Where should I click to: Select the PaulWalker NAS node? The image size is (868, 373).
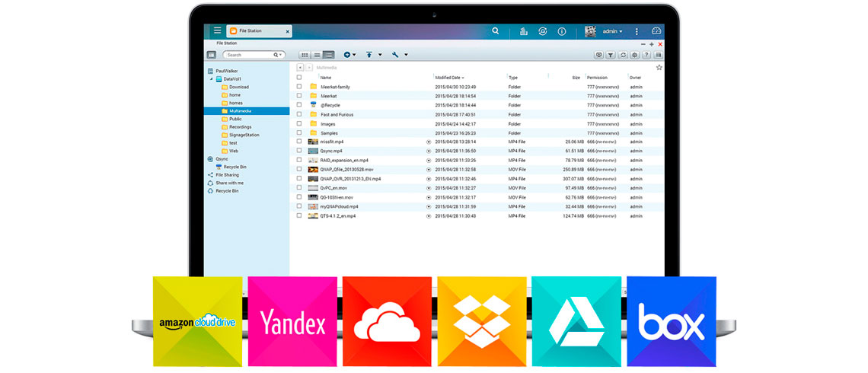tap(222, 71)
